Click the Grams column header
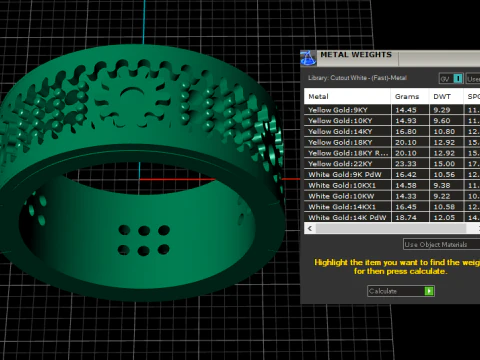This screenshot has width=480, height=360. (410, 96)
